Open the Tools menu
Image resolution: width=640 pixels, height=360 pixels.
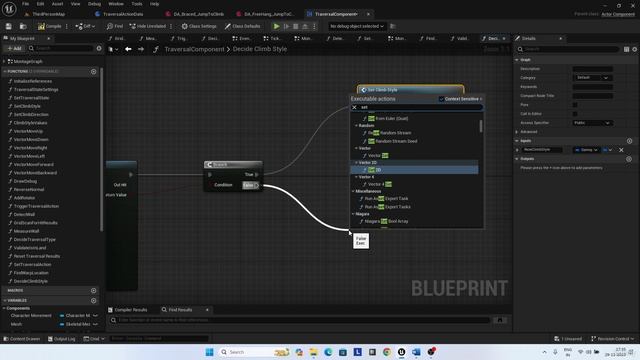coord(137,4)
